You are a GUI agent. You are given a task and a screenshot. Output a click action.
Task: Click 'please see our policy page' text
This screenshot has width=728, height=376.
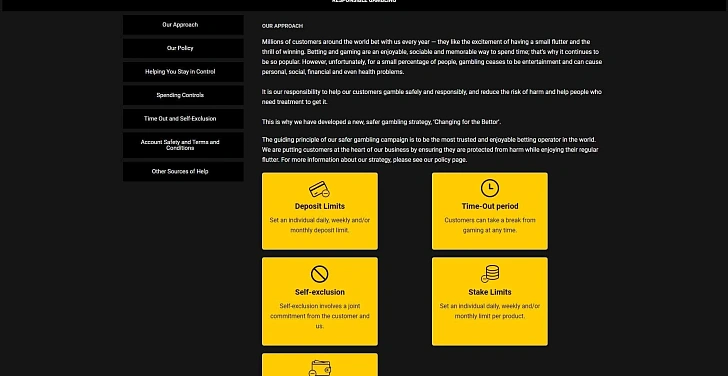(429, 160)
